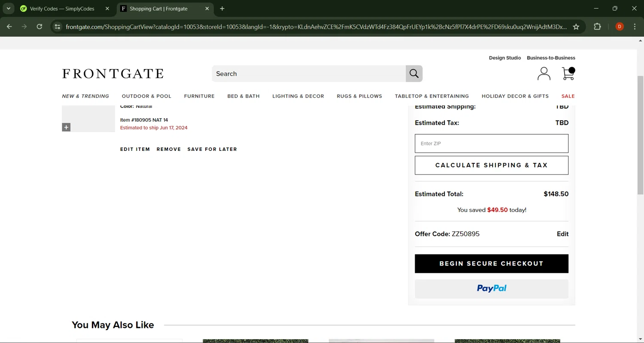The image size is (644, 343).
Task: Click the scrollbar down arrow
Action: (641, 340)
